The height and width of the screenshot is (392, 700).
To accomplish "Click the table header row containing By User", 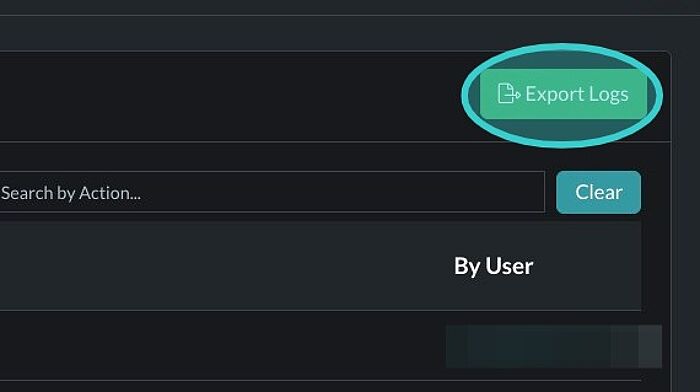I will [x=321, y=266].
